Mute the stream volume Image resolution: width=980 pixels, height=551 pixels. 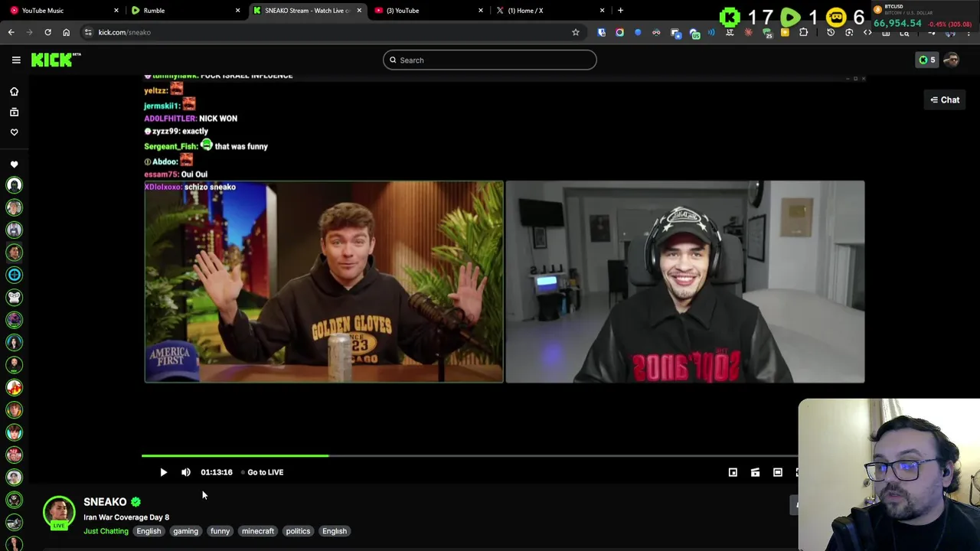point(186,472)
